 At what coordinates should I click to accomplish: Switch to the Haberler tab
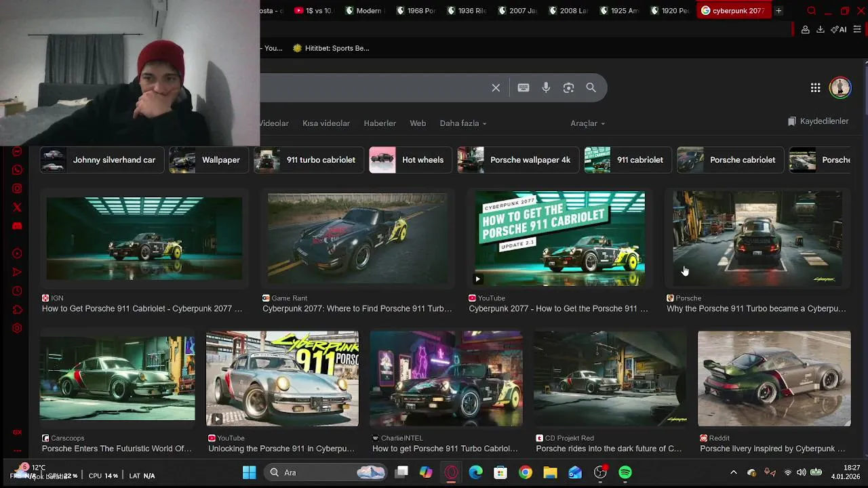click(x=380, y=123)
